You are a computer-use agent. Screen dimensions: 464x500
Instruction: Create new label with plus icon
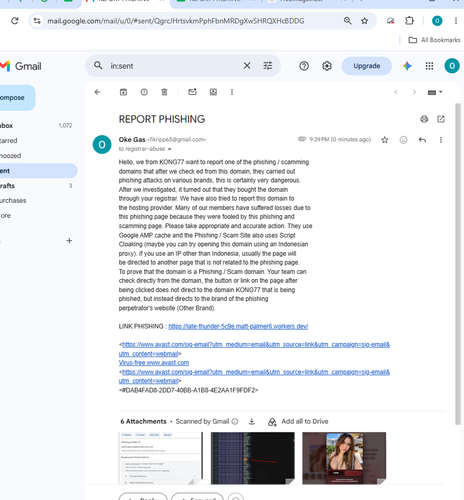pos(69,241)
